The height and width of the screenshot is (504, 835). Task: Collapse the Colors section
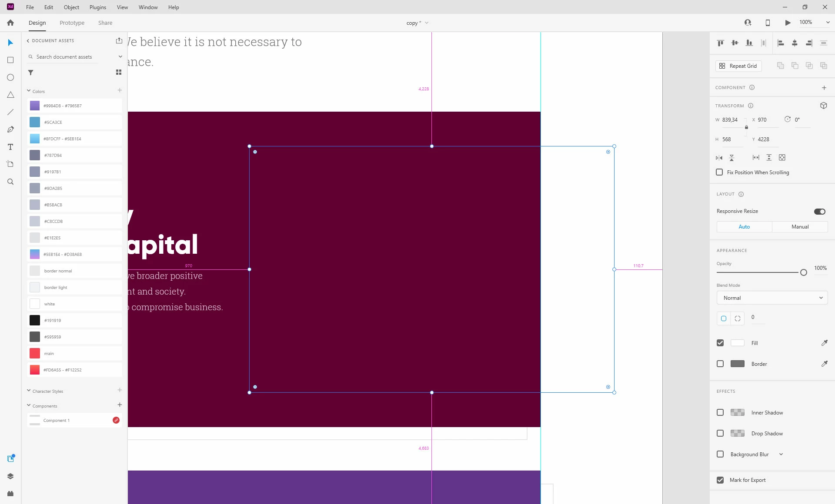29,91
